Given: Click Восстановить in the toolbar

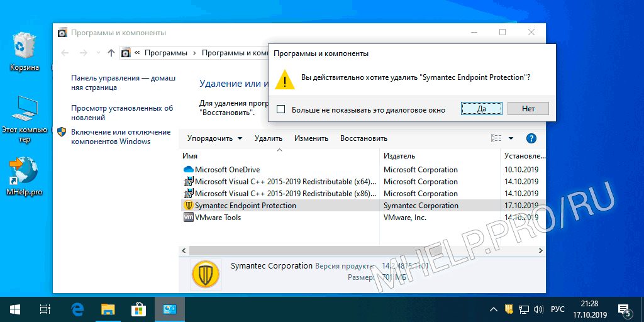Looking at the screenshot, I should coord(364,138).
